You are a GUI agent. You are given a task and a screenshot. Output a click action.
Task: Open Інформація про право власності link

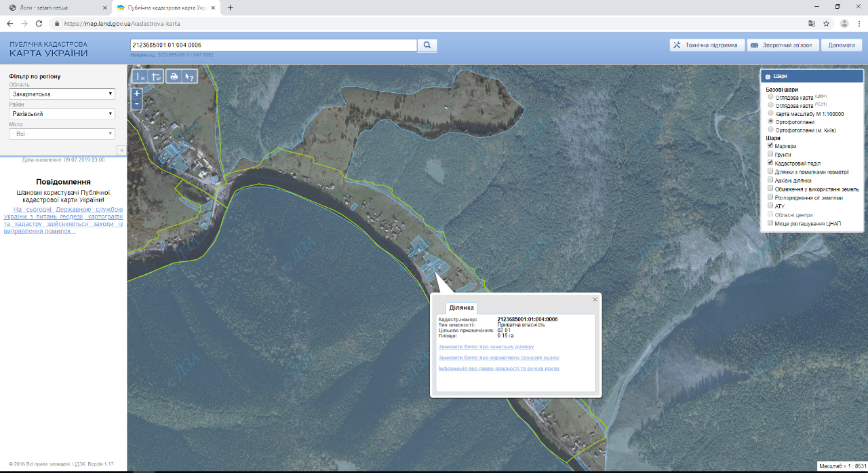[499, 368]
